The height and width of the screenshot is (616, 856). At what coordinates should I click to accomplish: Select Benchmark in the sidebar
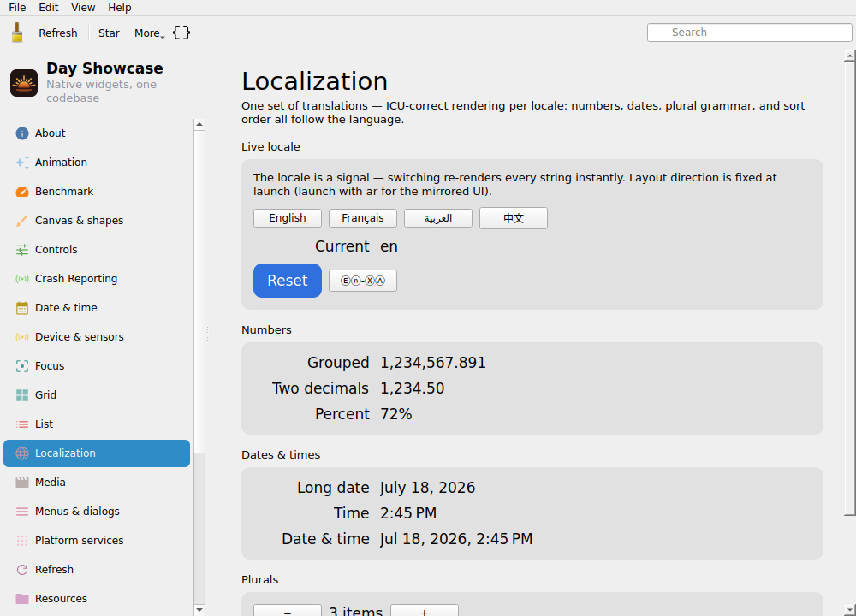point(97,192)
